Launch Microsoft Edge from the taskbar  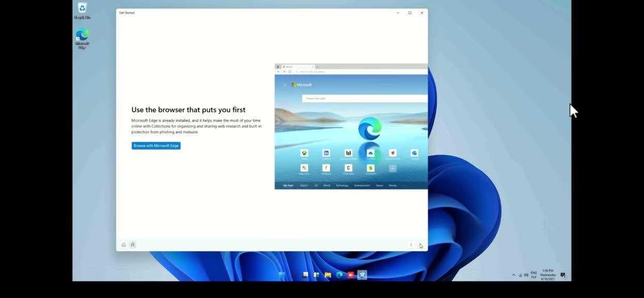340,275
